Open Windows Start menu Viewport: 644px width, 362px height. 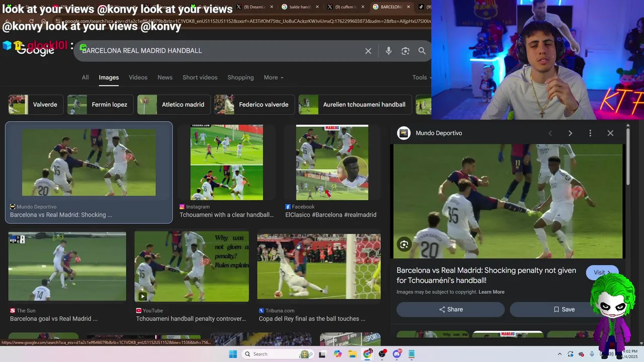[x=233, y=354]
